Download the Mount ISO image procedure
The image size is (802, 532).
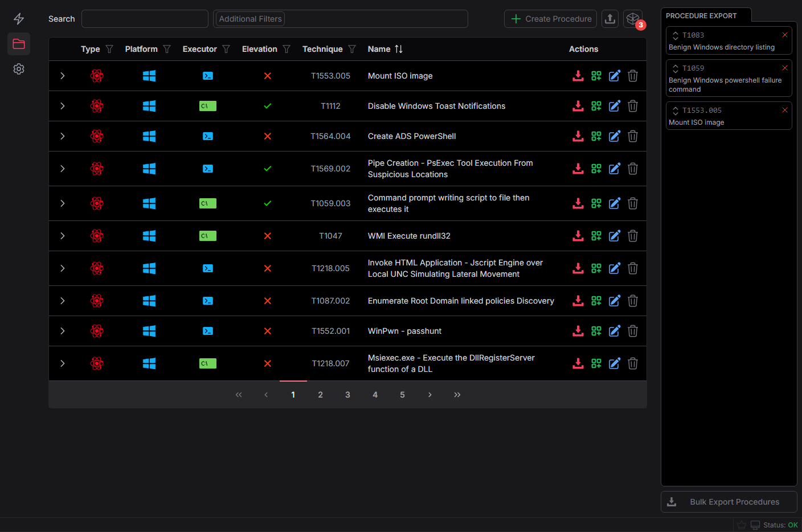[x=578, y=76]
